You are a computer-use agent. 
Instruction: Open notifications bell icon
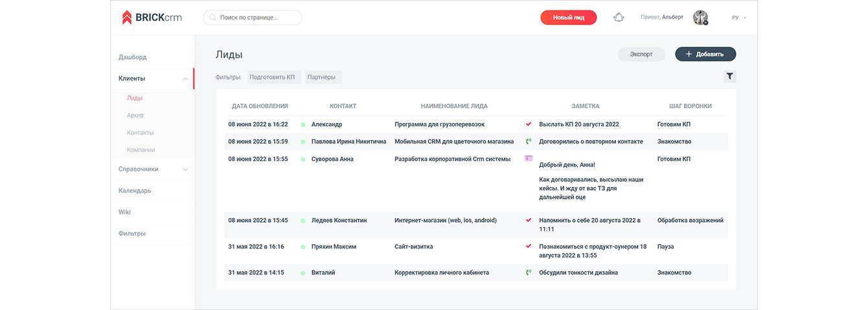coord(618,17)
